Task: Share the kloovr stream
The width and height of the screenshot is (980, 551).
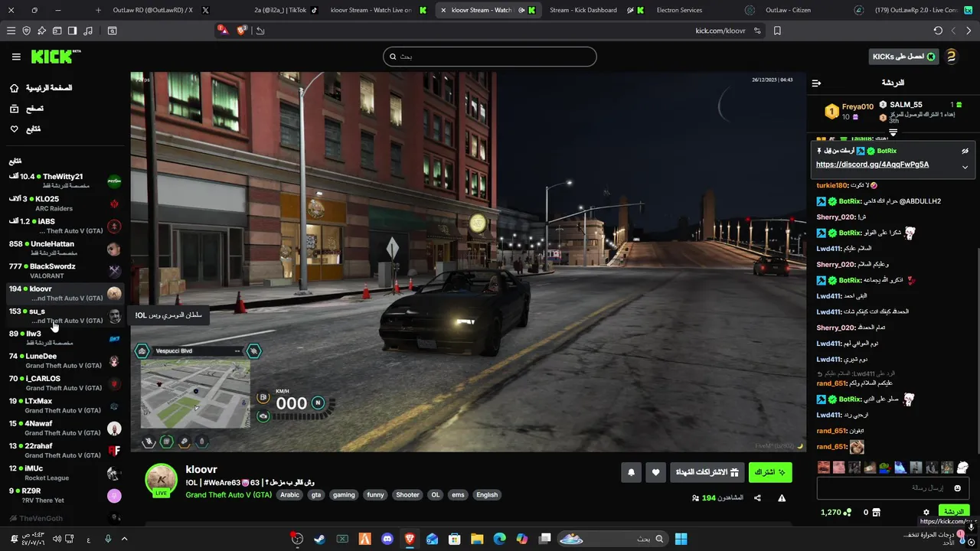Action: tap(757, 498)
